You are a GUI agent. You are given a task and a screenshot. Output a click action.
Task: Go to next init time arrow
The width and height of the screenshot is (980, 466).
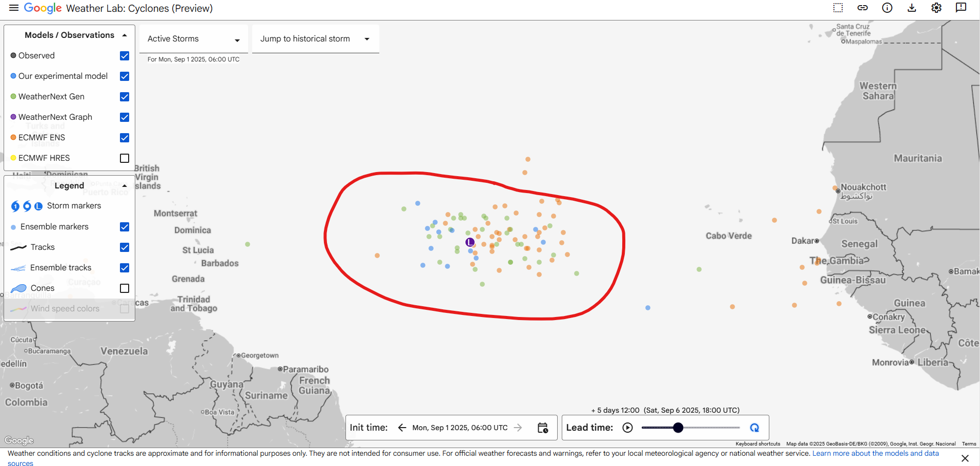[x=518, y=428]
